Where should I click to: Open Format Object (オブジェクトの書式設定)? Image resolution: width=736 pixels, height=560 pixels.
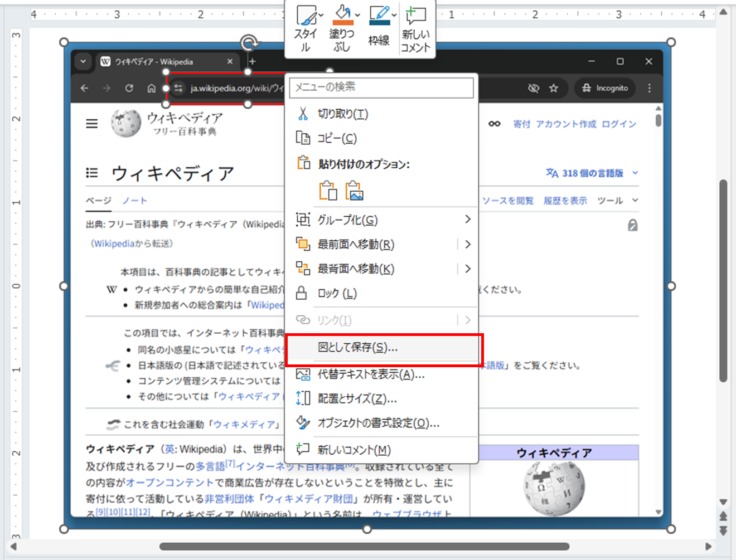coord(381,423)
